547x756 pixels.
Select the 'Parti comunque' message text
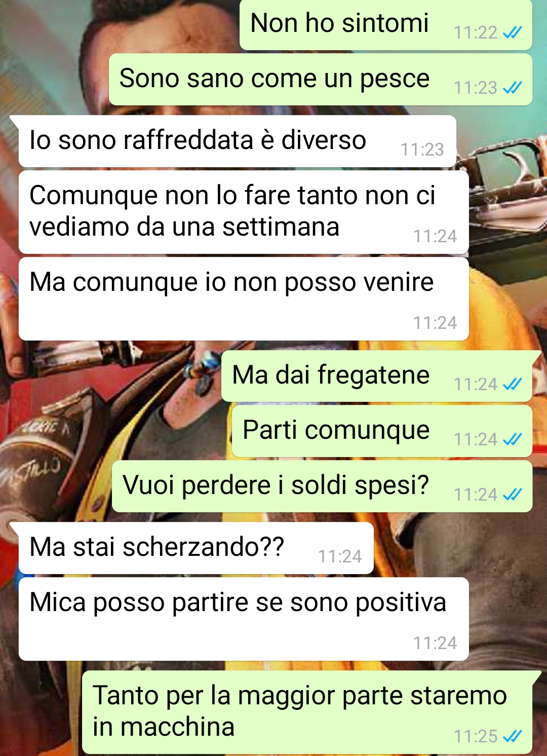coord(336,430)
